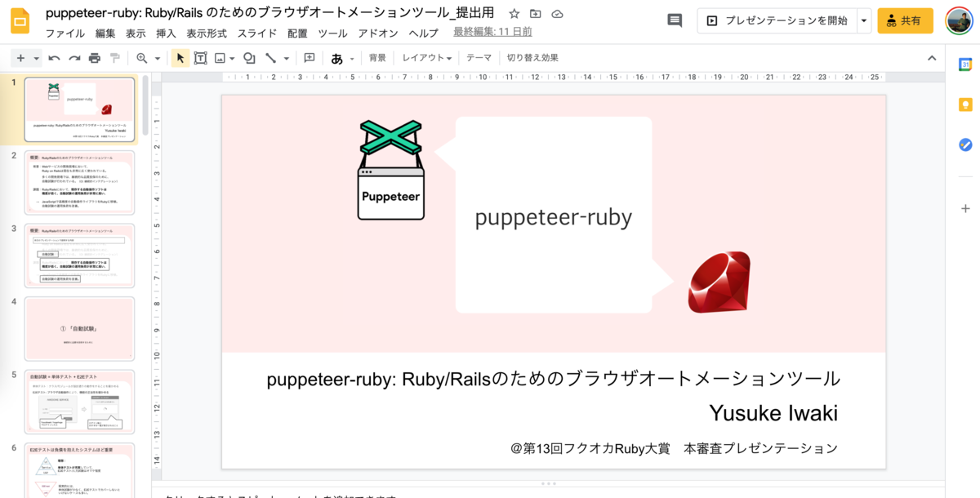The width and height of the screenshot is (980, 498).
Task: Select the text box tool
Action: [x=200, y=58]
